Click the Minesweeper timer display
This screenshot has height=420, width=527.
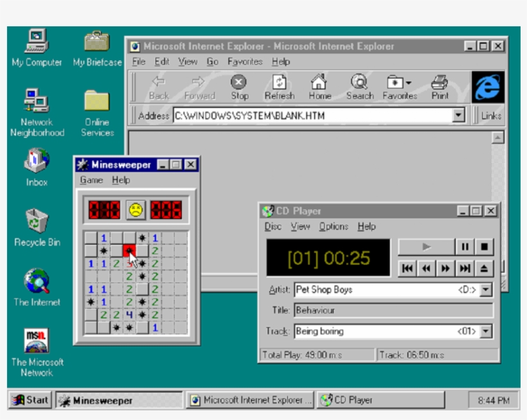pyautogui.click(x=166, y=210)
